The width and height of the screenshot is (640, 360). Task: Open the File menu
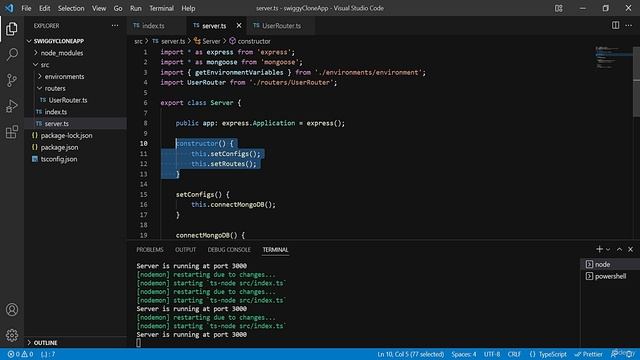click(26, 8)
